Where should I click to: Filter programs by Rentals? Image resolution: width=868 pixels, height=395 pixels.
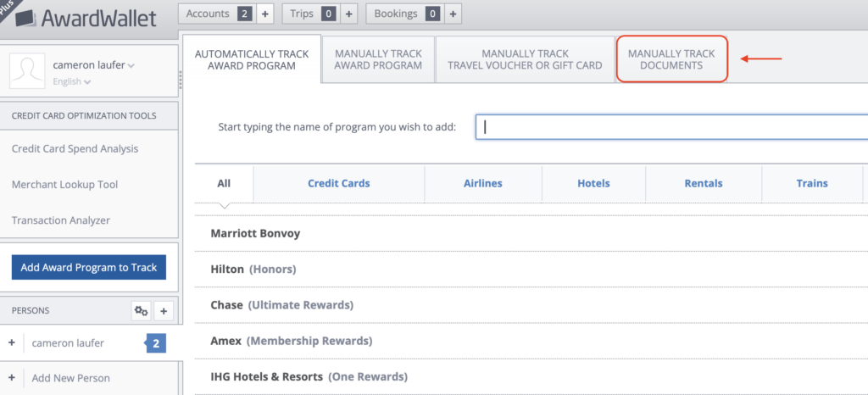tap(704, 184)
